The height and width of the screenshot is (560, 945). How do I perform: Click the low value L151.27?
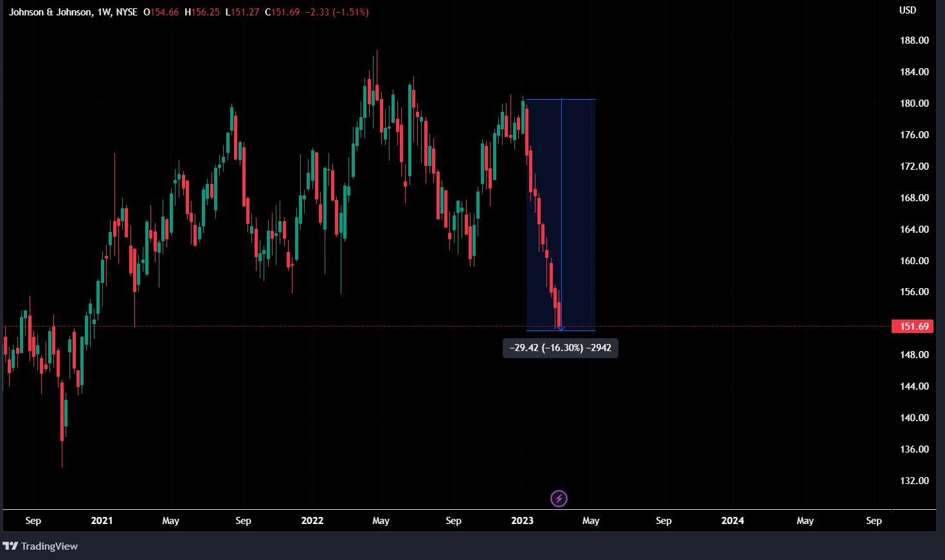242,12
